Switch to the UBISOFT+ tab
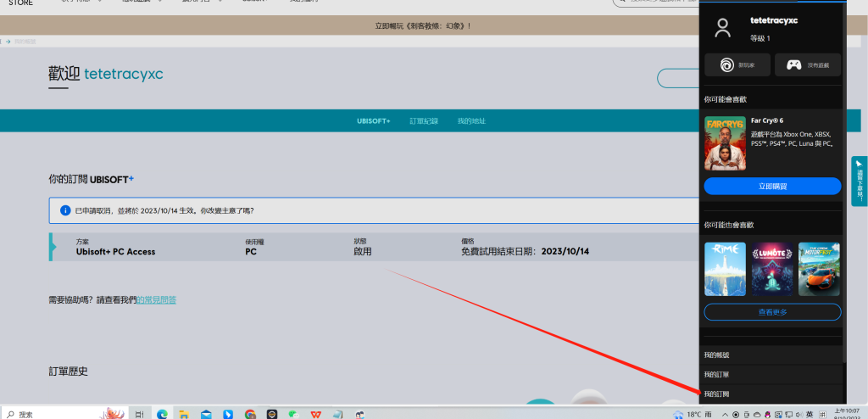868x419 pixels. click(374, 120)
